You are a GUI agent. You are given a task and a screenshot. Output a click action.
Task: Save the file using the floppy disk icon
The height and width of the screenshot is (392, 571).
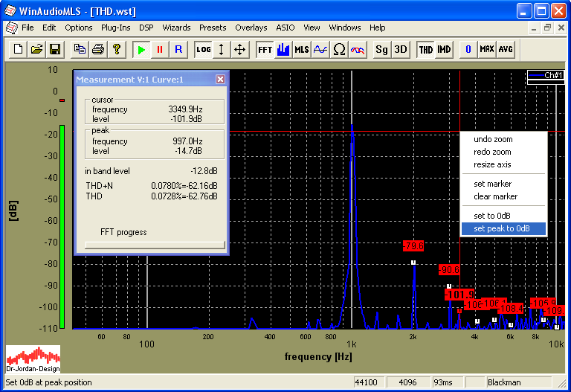(x=54, y=50)
